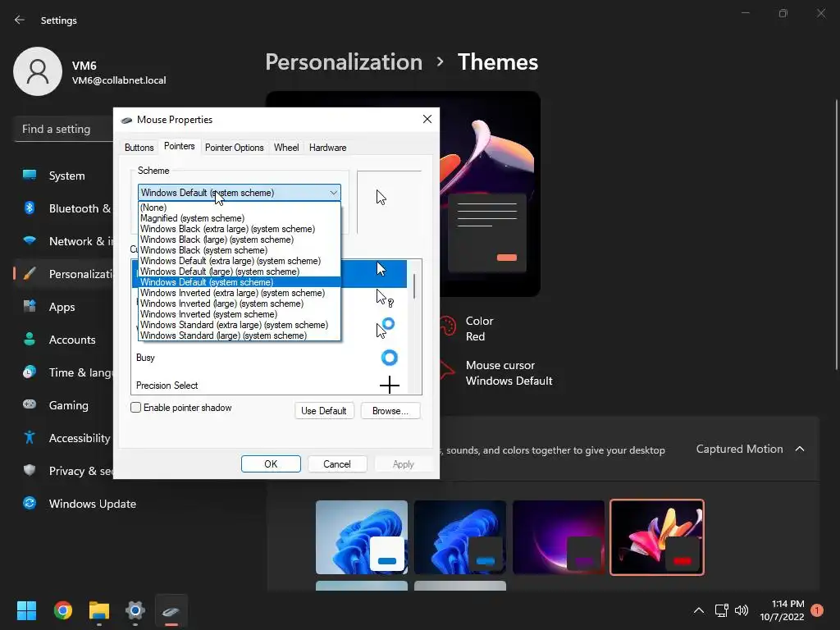Click Personalization breadcrumb link
Image resolution: width=840 pixels, height=630 pixels.
(x=344, y=62)
